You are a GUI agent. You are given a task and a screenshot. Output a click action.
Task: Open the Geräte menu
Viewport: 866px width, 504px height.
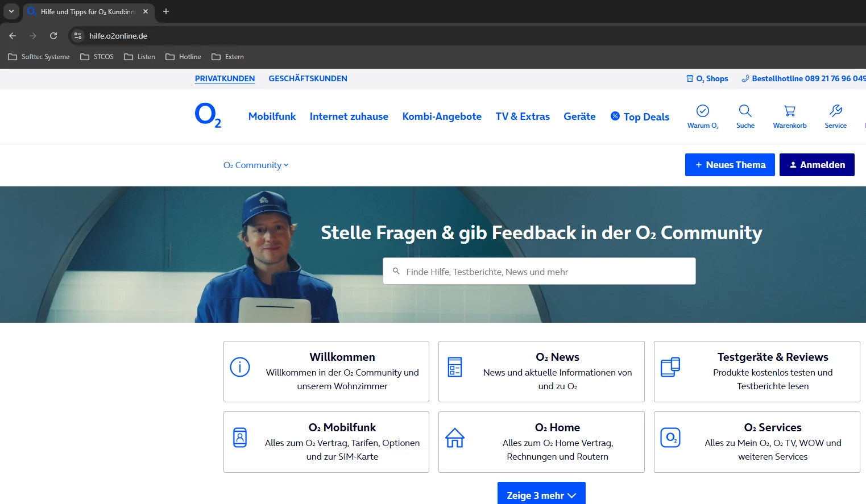pyautogui.click(x=579, y=116)
